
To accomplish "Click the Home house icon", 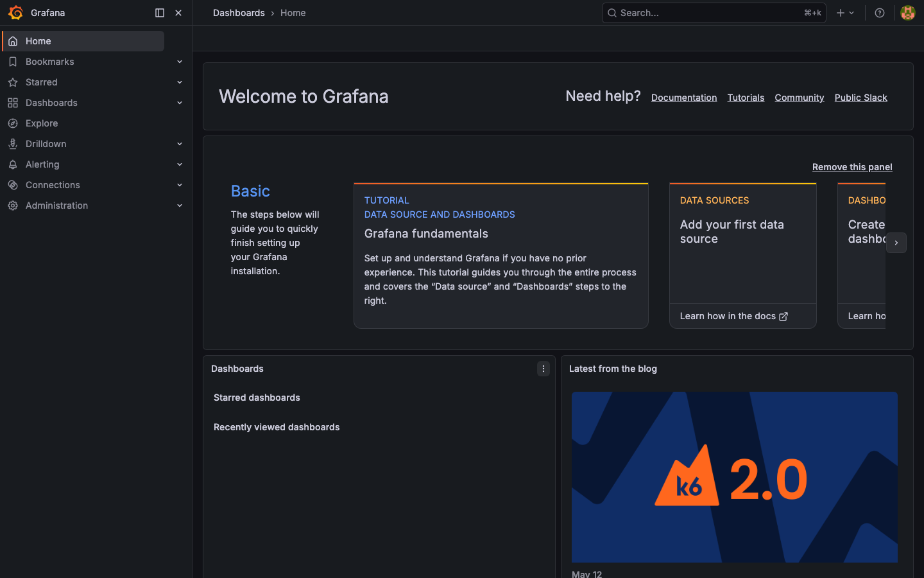I will [13, 41].
